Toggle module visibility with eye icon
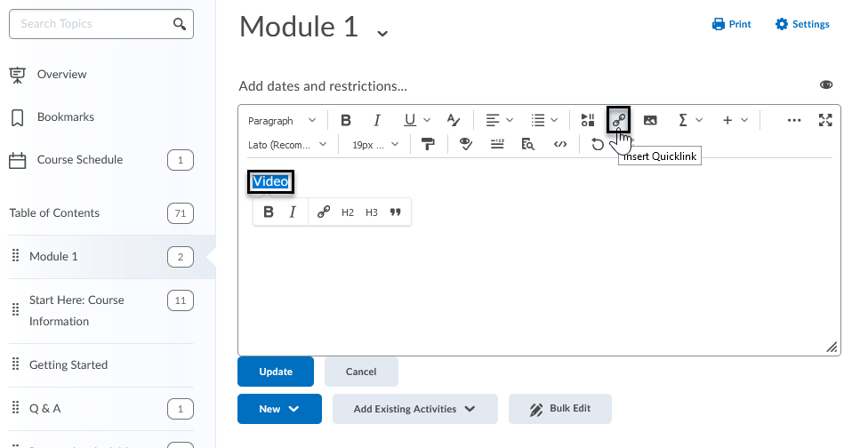 (825, 85)
